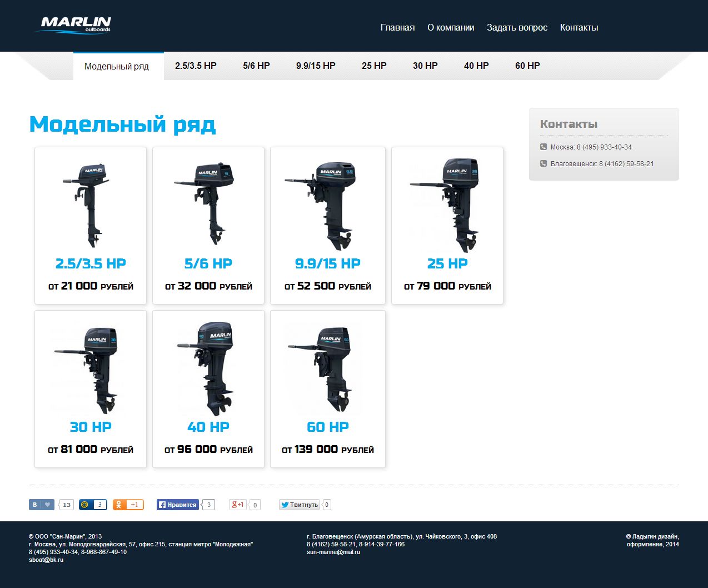Image resolution: width=708 pixels, height=588 pixels.
Task: Click the phone icon beside Благовещенск number
Action: 543,163
